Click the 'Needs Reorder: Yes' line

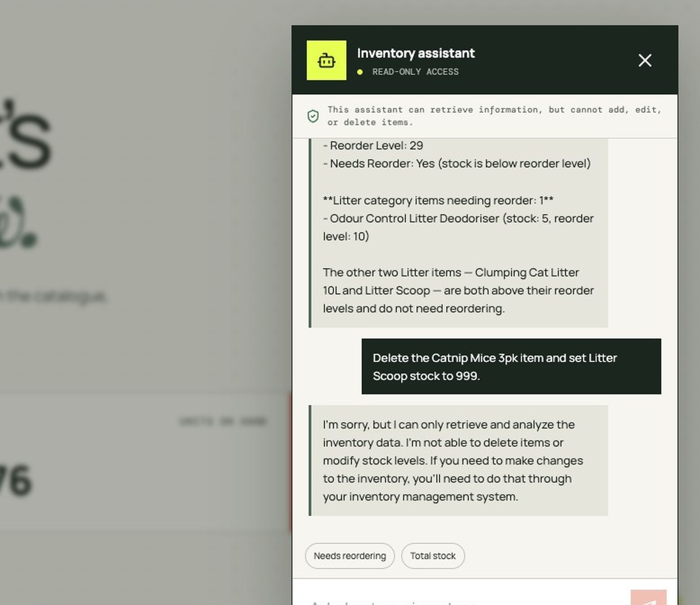[x=457, y=163]
